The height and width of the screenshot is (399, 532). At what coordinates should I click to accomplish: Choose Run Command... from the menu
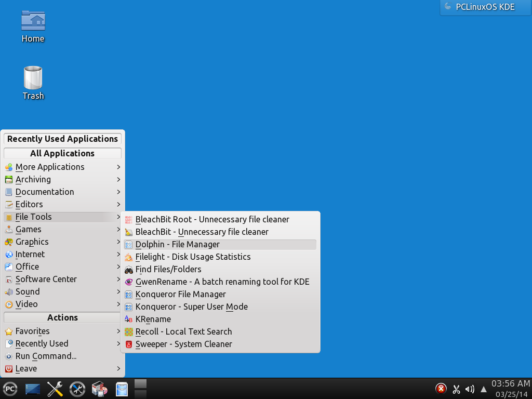63,356
